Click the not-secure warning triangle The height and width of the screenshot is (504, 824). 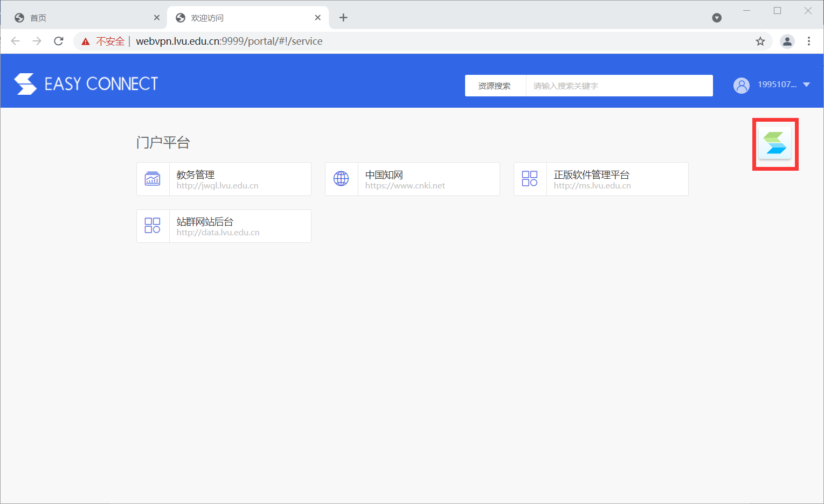(x=85, y=41)
